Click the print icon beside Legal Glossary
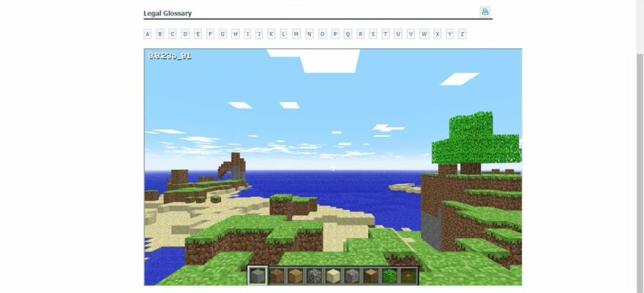Image resolution: width=644 pixels, height=293 pixels. pyautogui.click(x=485, y=12)
